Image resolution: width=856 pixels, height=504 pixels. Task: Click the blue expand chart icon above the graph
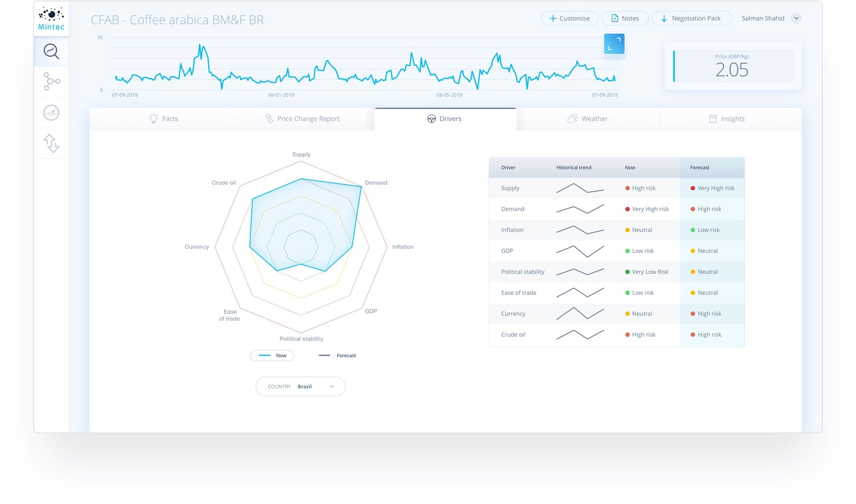pyautogui.click(x=614, y=44)
